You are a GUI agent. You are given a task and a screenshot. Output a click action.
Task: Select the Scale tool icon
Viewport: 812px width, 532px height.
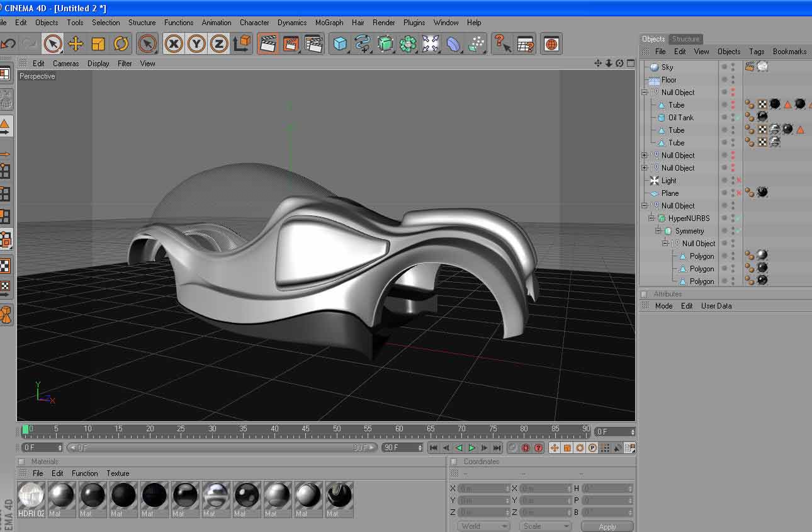coord(98,43)
